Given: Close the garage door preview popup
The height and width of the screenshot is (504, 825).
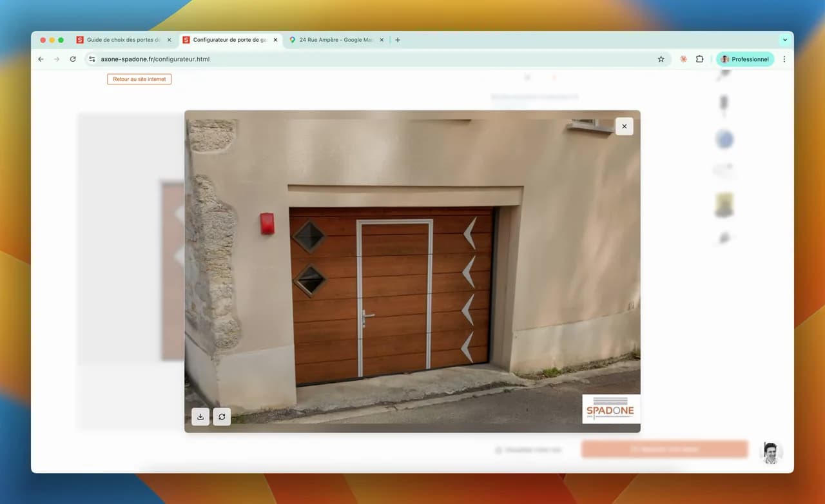Looking at the screenshot, I should (x=624, y=126).
